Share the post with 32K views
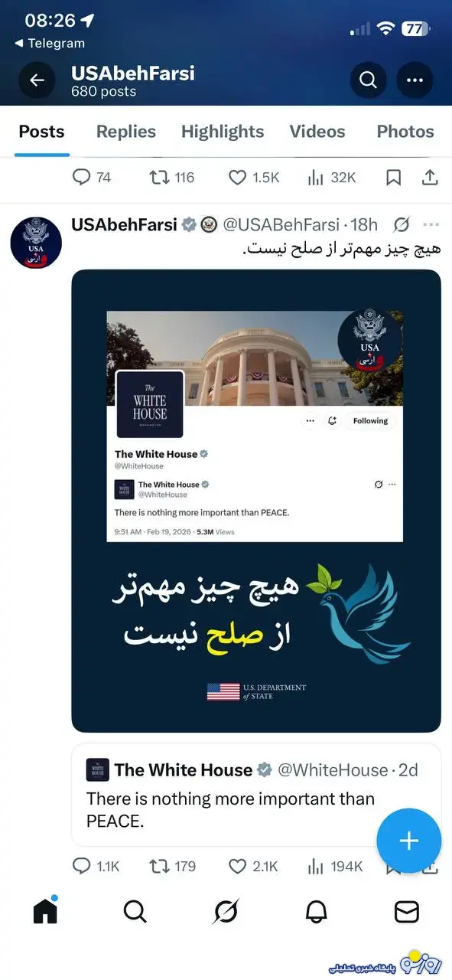Image resolution: width=452 pixels, height=980 pixels. pos(430,178)
